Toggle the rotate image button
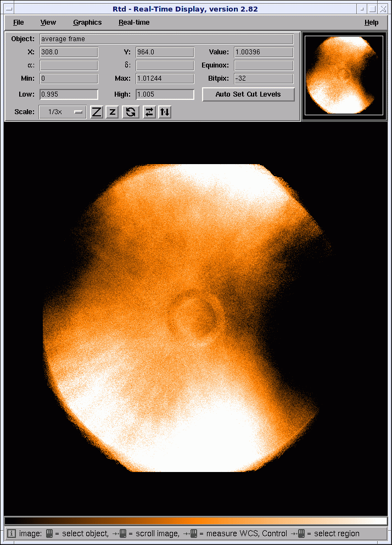392x545 pixels. pyautogui.click(x=131, y=112)
